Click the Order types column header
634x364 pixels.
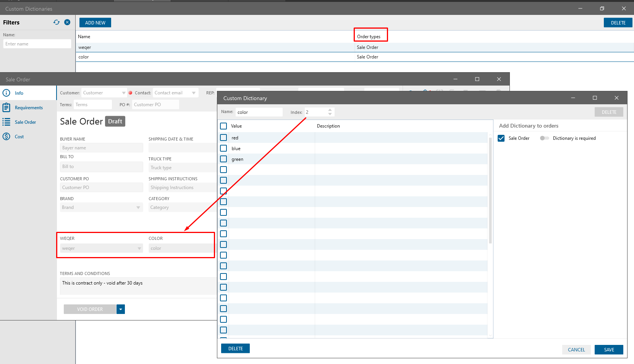pyautogui.click(x=369, y=37)
